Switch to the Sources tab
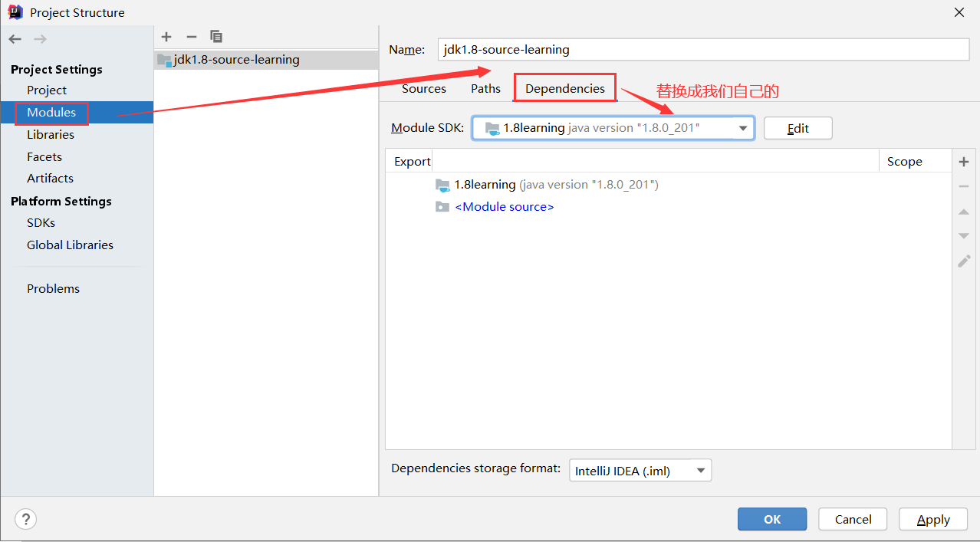 coord(424,89)
